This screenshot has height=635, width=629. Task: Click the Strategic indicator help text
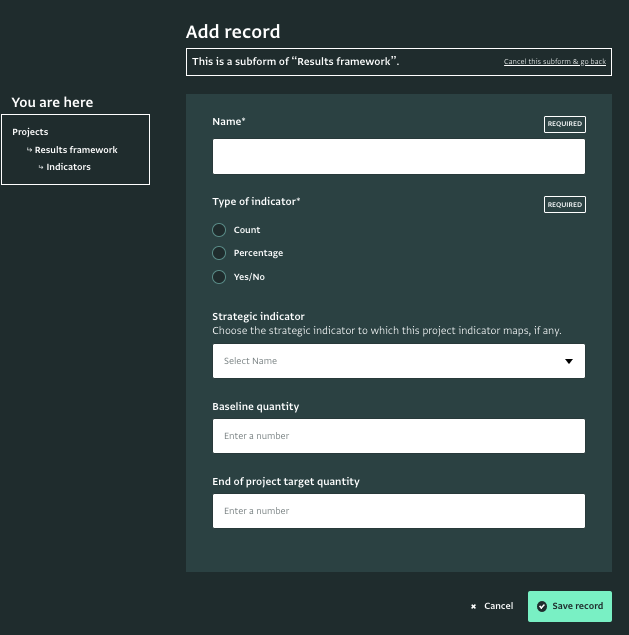[387, 330]
